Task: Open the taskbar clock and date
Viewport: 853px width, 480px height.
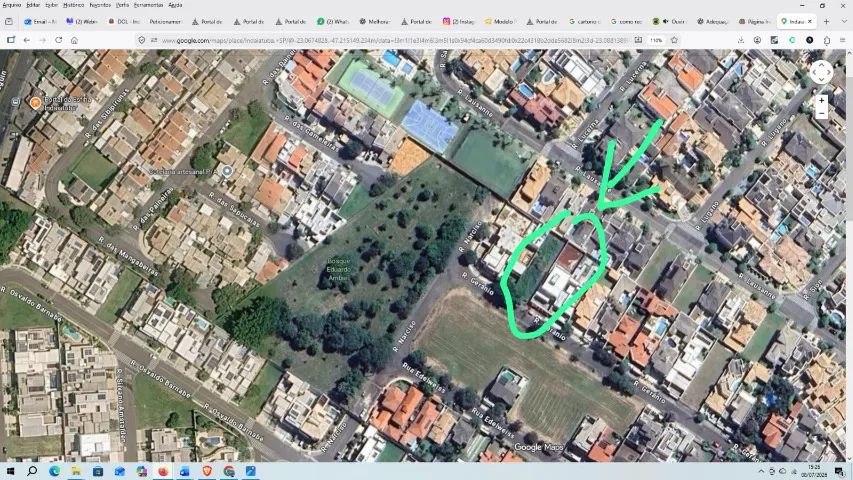Action: tap(814, 471)
